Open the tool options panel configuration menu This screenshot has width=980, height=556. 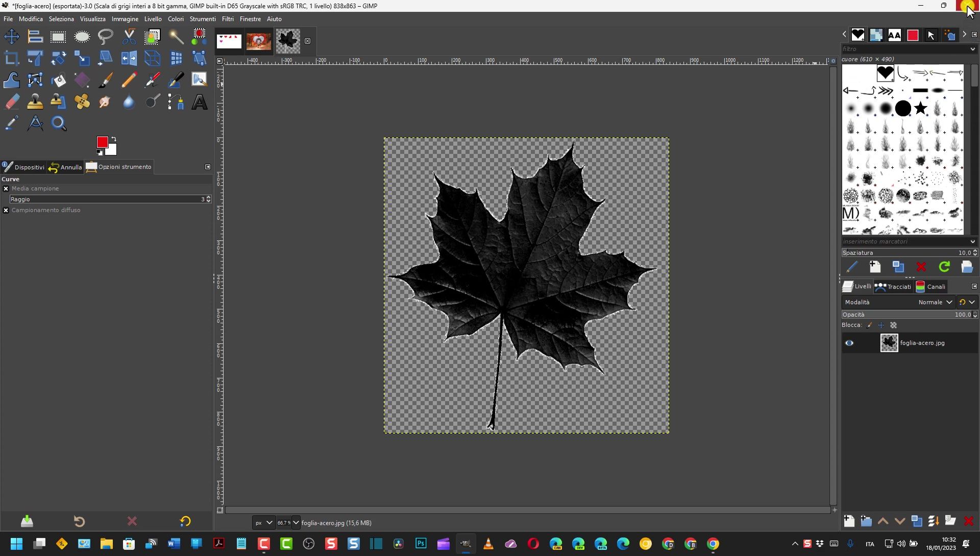208,167
